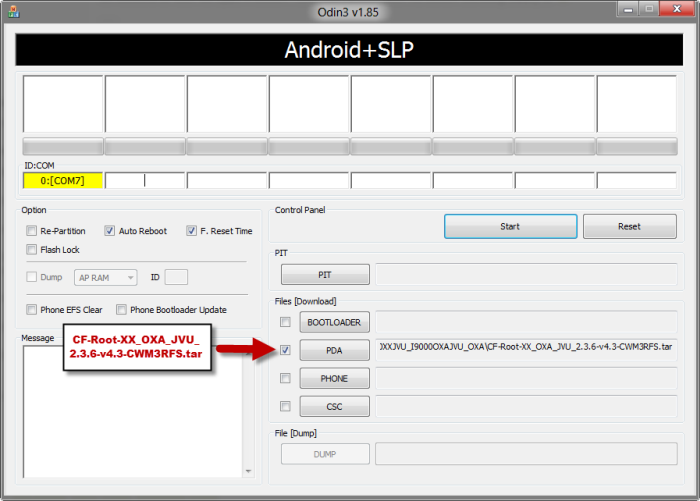Minimize the Odin3 window
Image resolution: width=700 pixels, height=501 pixels.
(628, 9)
